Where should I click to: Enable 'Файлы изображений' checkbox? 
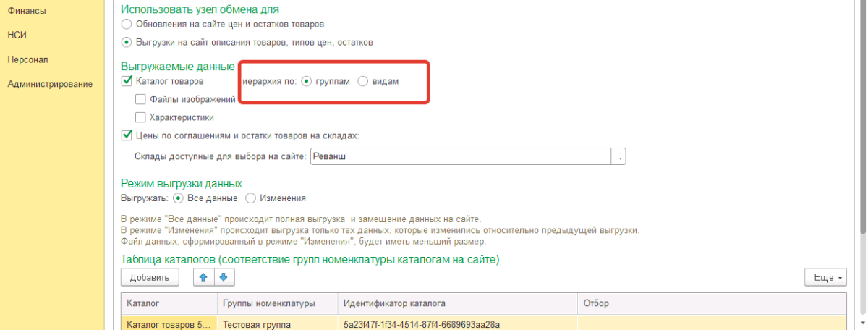pyautogui.click(x=140, y=99)
